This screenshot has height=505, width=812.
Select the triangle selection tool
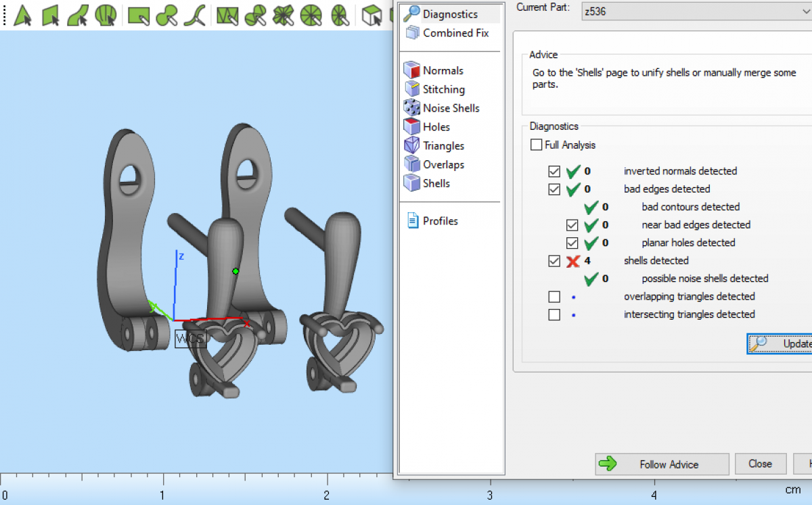[22, 15]
